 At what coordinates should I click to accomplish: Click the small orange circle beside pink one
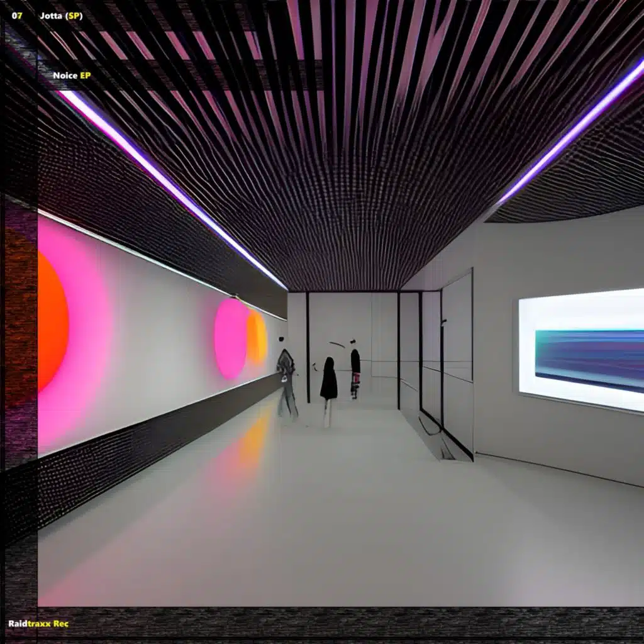click(x=257, y=336)
